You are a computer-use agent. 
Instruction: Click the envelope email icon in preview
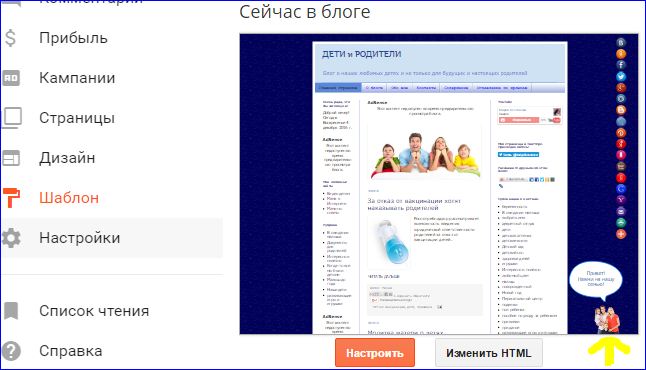tap(621, 211)
